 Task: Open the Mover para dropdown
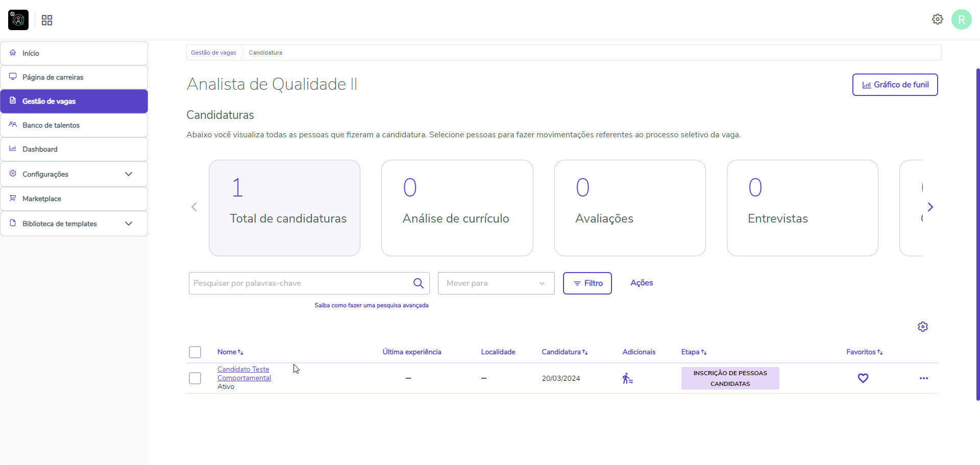496,283
